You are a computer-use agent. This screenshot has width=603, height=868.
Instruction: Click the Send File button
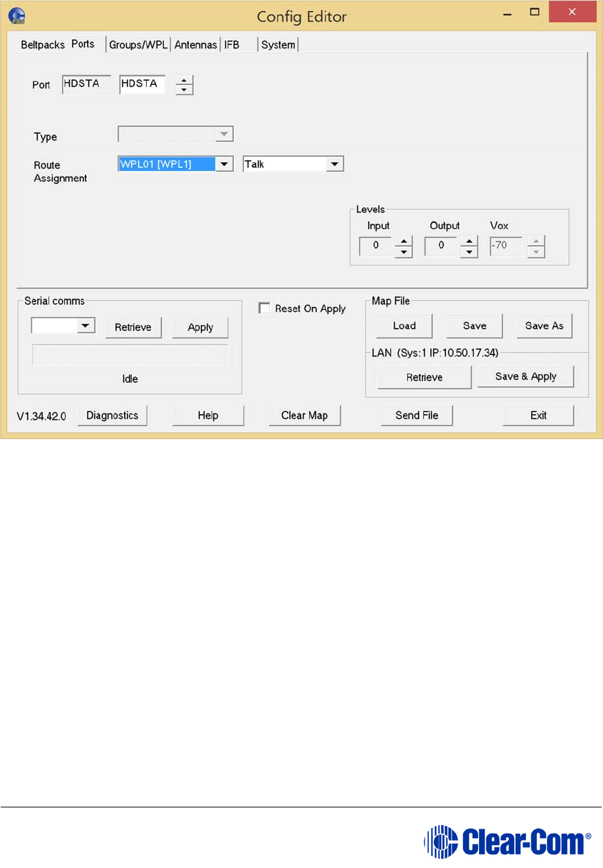[x=417, y=415]
